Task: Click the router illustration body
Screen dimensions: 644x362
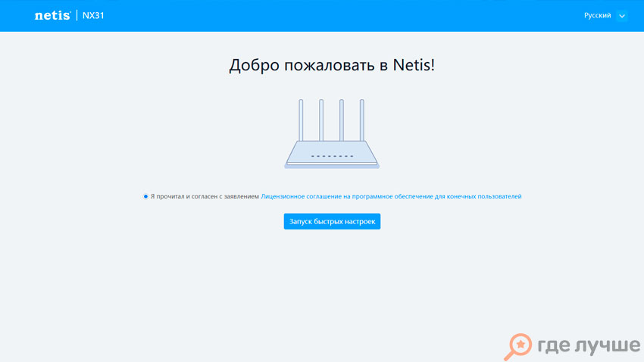Action: click(332, 152)
